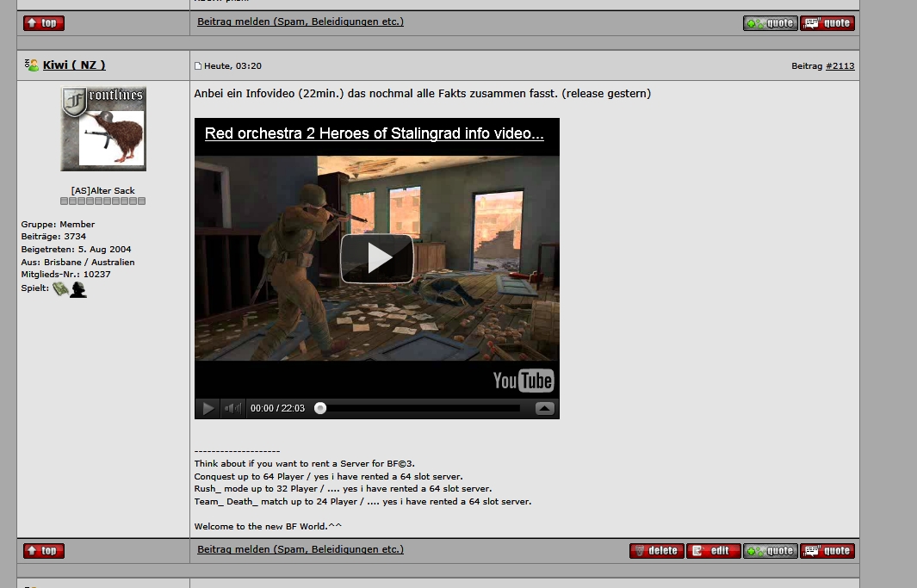Expand the YouTube player menu arrow button
This screenshot has height=588, width=917.
544,408
